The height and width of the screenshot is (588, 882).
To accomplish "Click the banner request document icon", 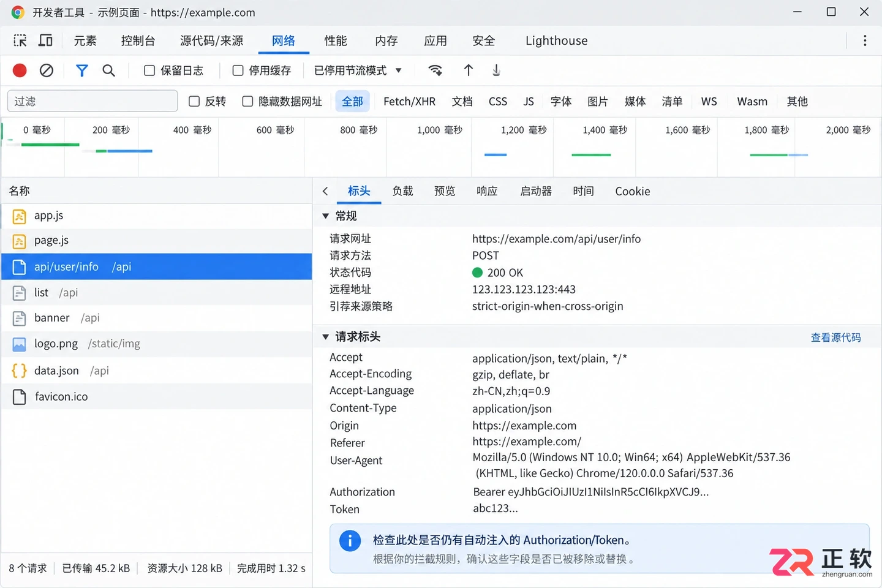I will tap(20, 318).
